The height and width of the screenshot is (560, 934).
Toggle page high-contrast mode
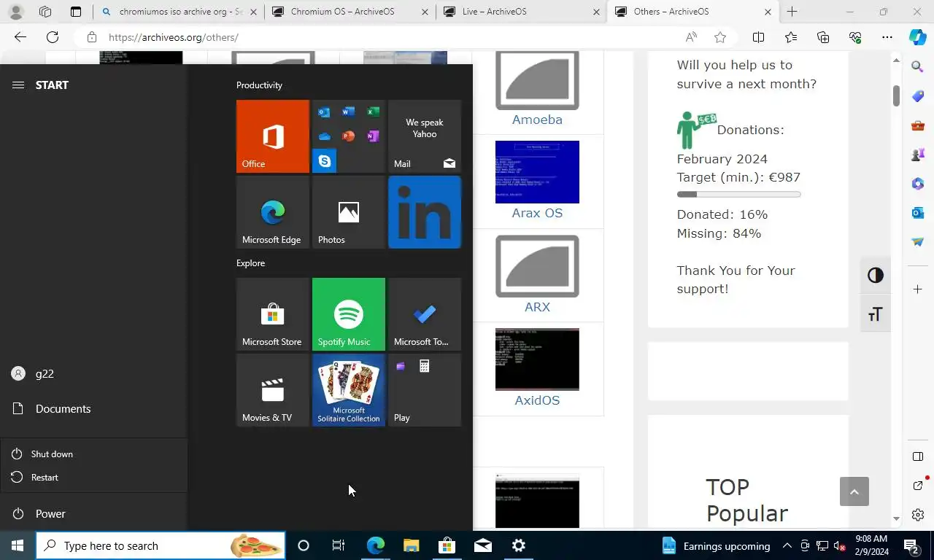tap(876, 275)
